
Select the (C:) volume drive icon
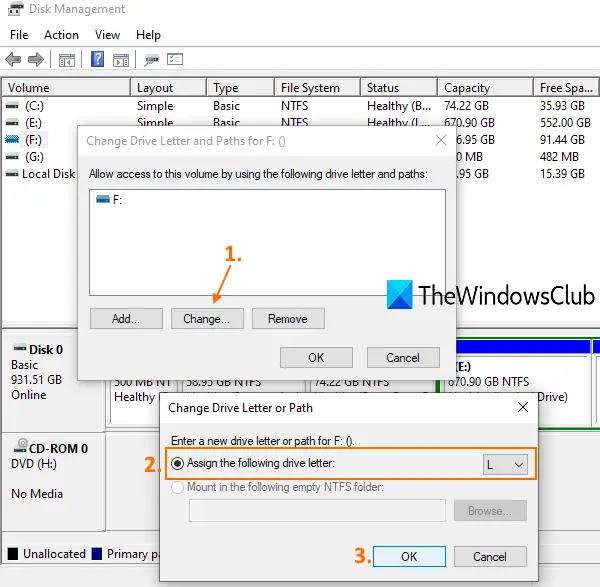pos(12,106)
